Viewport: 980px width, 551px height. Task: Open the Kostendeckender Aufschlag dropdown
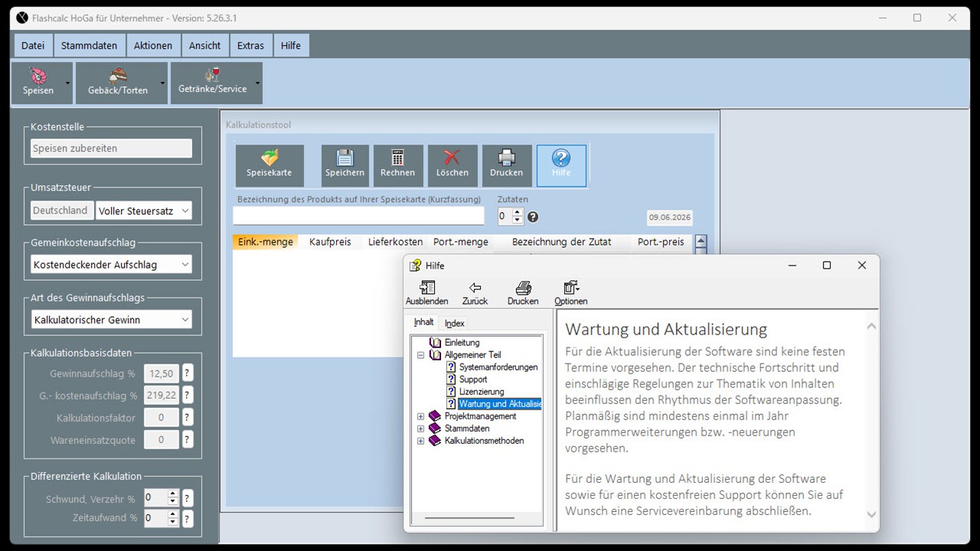click(111, 265)
